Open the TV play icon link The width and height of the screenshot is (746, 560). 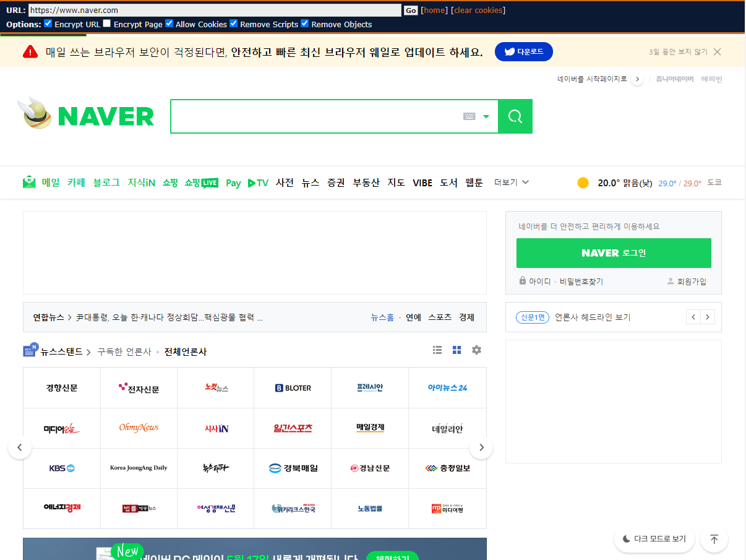(258, 183)
